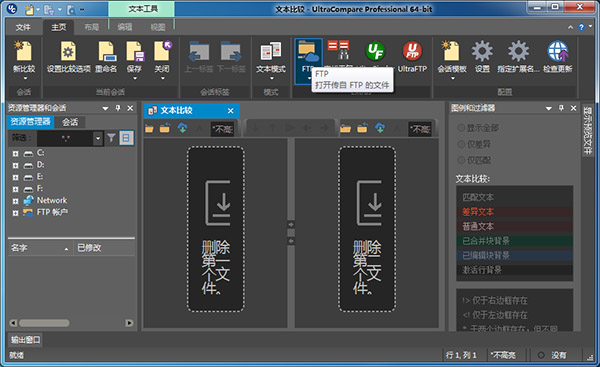Pin the 资源管理器和会话 panel

pos(118,108)
